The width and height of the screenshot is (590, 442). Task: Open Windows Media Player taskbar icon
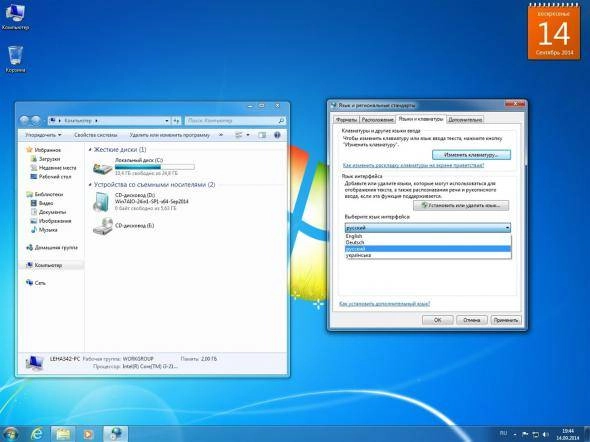point(88,434)
